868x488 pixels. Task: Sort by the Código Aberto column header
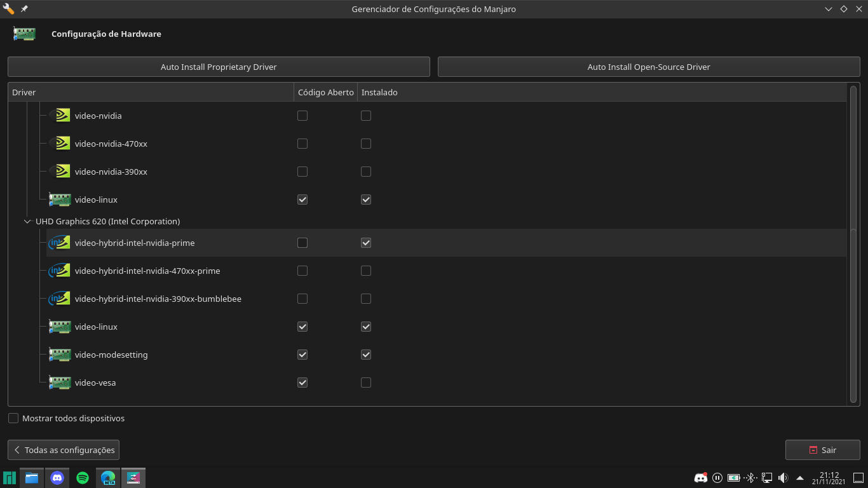coord(325,92)
